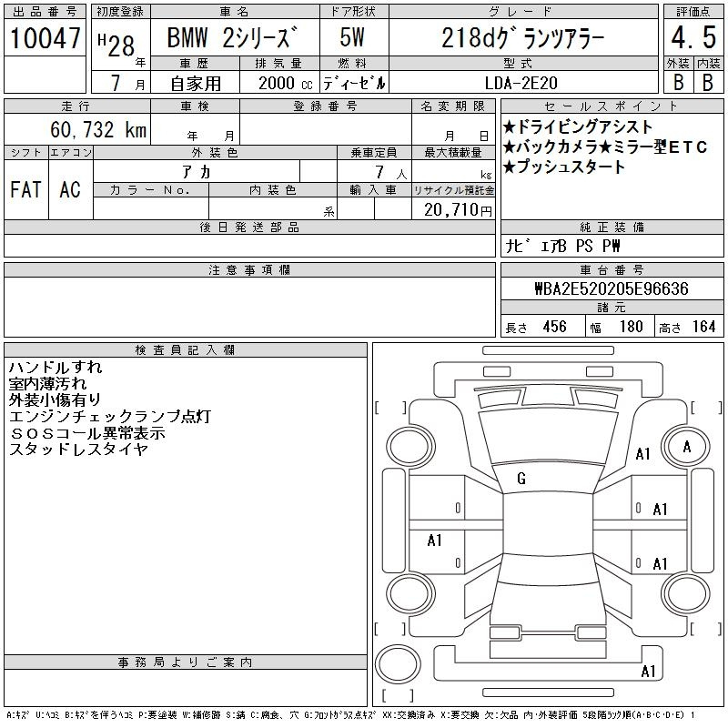
Task: Select the mileage 60,732 km
Action: tap(98, 129)
